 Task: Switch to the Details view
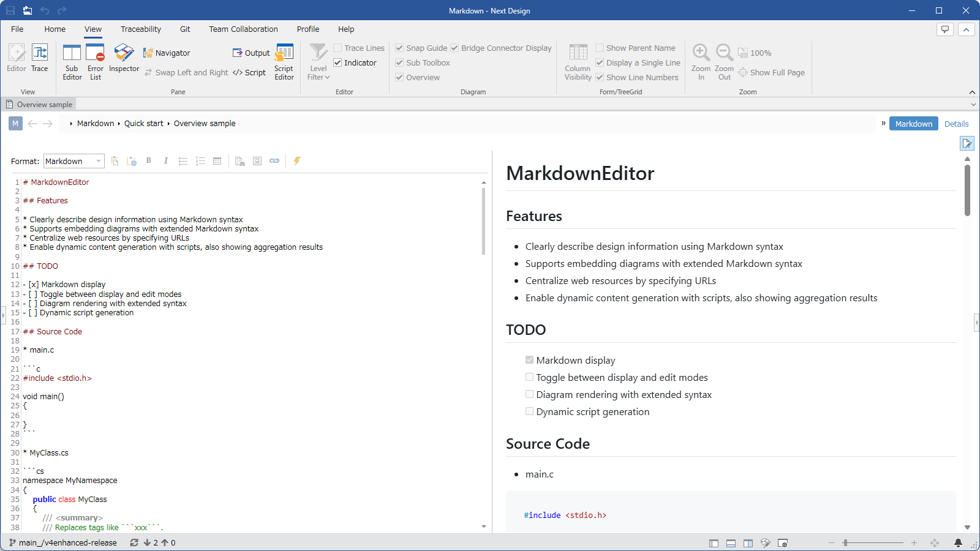pyautogui.click(x=956, y=124)
